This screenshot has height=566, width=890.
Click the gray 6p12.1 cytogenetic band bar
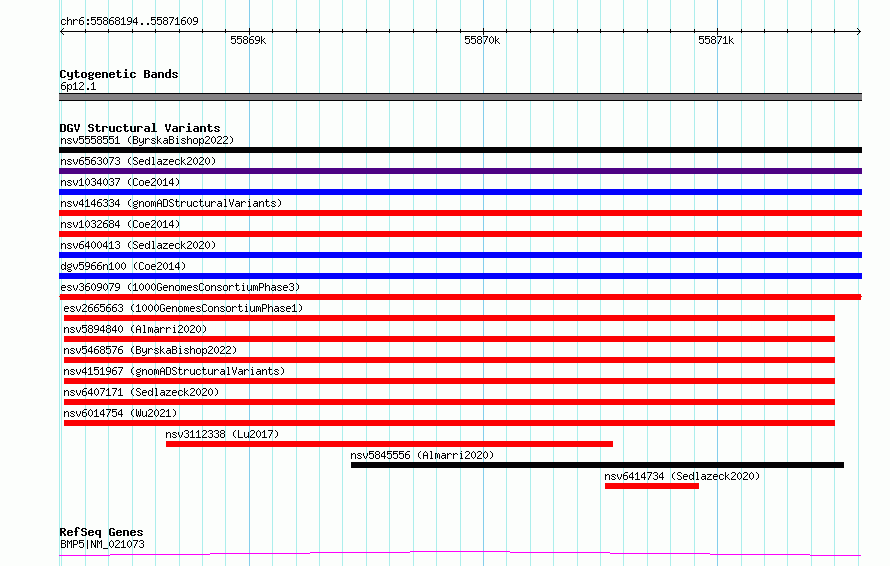pyautogui.click(x=460, y=97)
